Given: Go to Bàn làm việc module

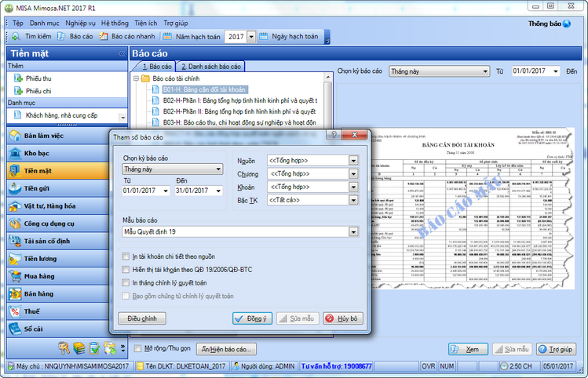Looking at the screenshot, I should click(58, 136).
